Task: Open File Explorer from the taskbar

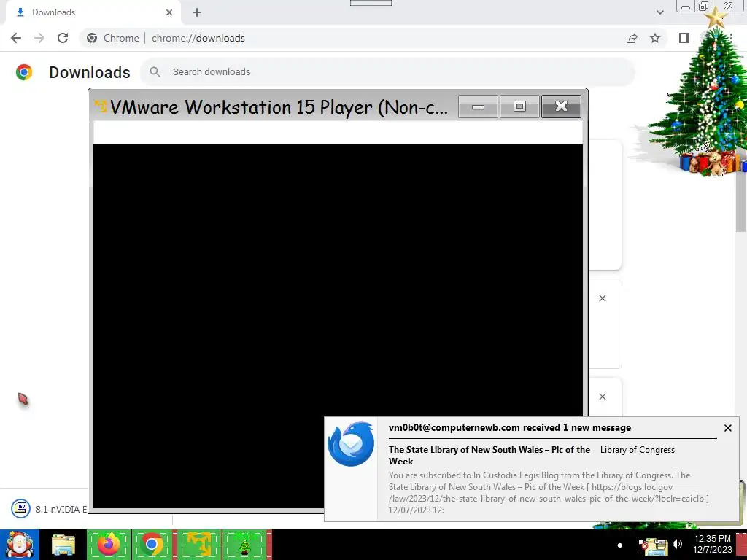Action: click(63, 544)
